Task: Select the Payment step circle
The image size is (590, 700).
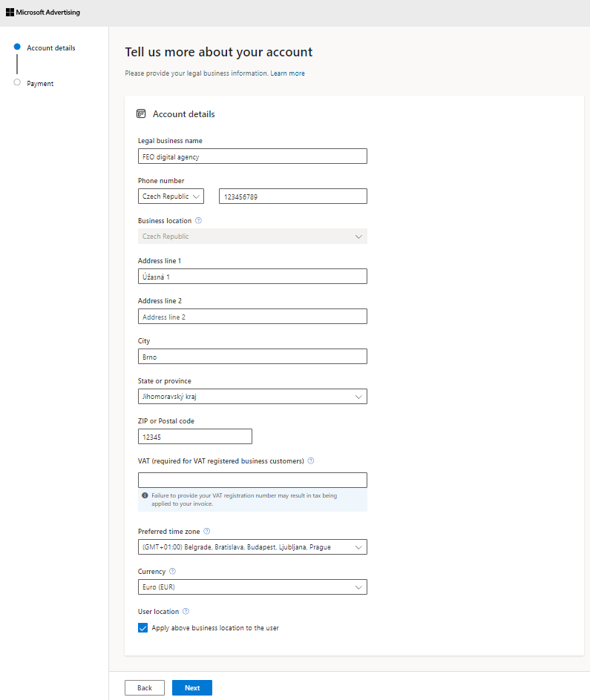Action: 17,82
